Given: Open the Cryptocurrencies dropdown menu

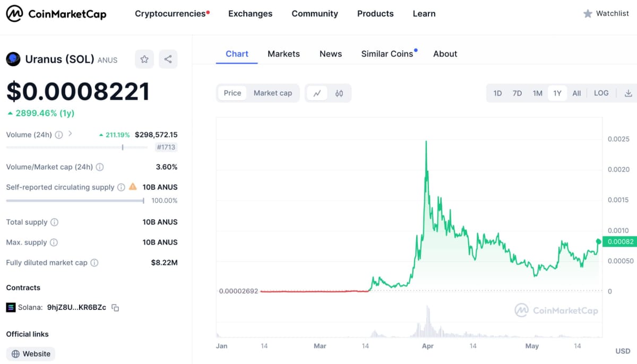Looking at the screenshot, I should [x=171, y=14].
